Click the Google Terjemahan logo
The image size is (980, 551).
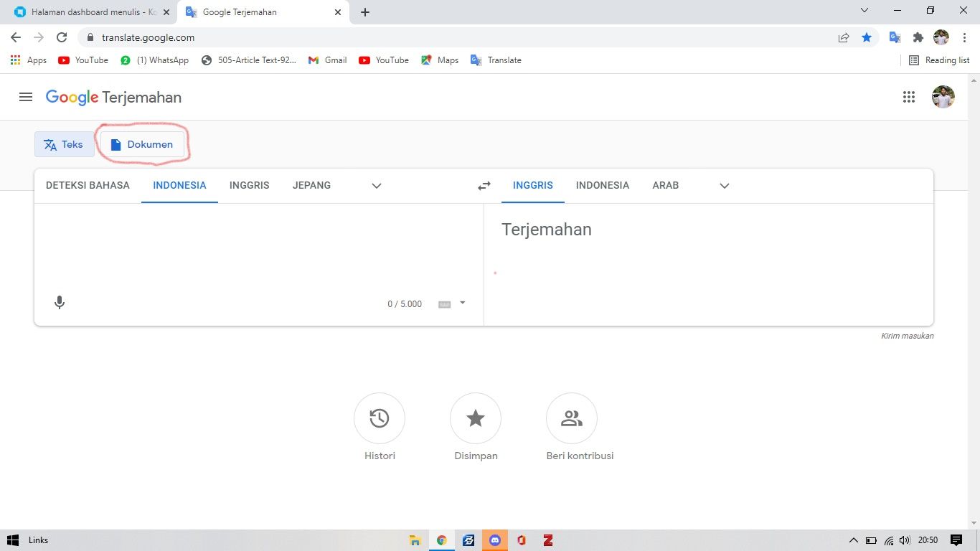click(x=113, y=98)
